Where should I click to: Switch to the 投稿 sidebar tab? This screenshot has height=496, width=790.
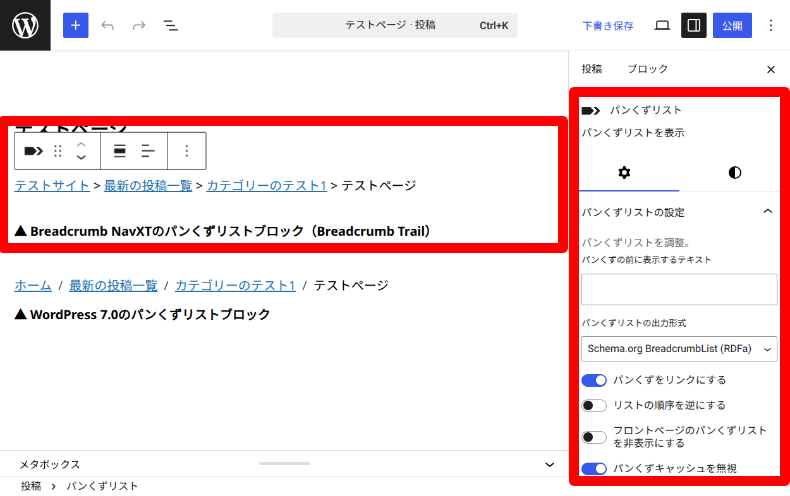point(591,69)
